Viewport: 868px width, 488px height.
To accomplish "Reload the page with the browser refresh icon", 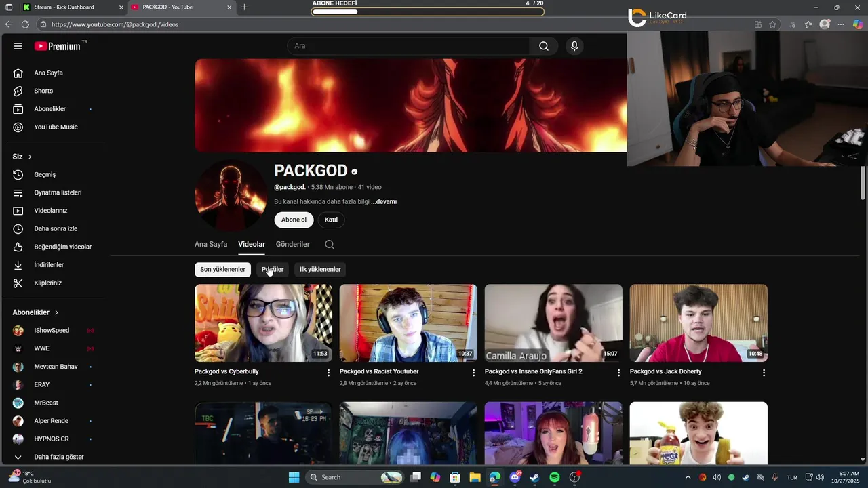I will (x=25, y=24).
